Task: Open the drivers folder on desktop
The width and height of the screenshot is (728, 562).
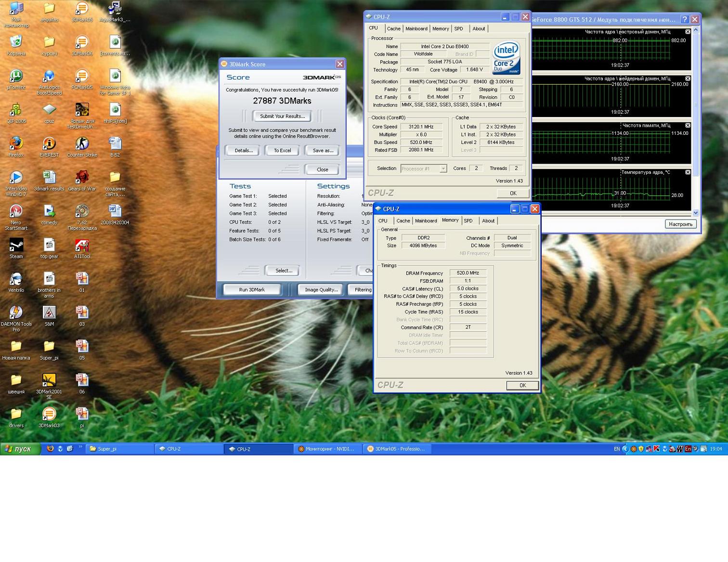Action: click(16, 417)
